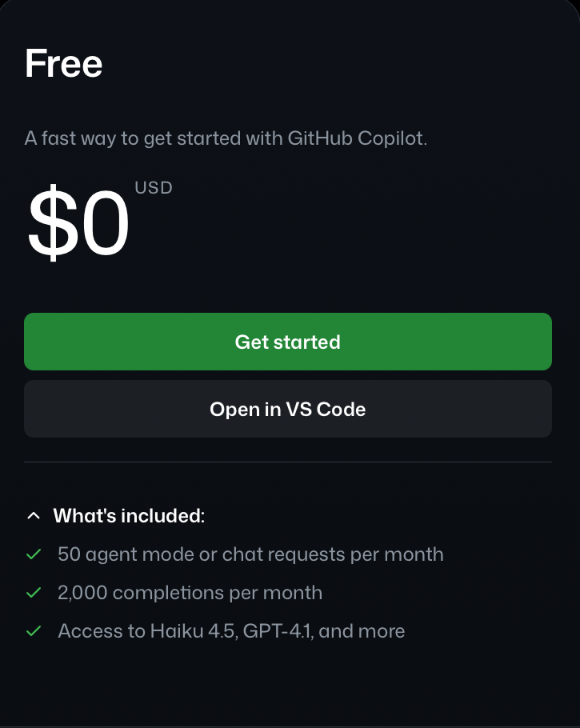Open the plan in VS Code
The image size is (580, 728).
(x=288, y=409)
